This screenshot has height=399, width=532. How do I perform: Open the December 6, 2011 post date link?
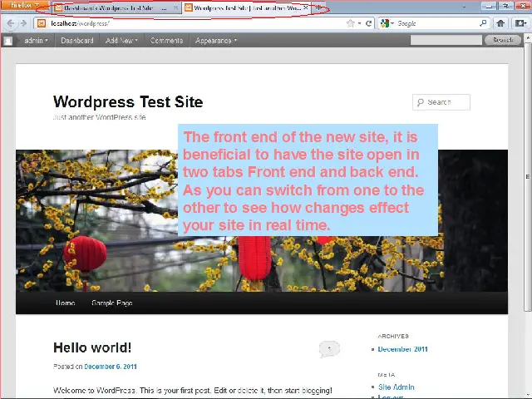[111, 367]
